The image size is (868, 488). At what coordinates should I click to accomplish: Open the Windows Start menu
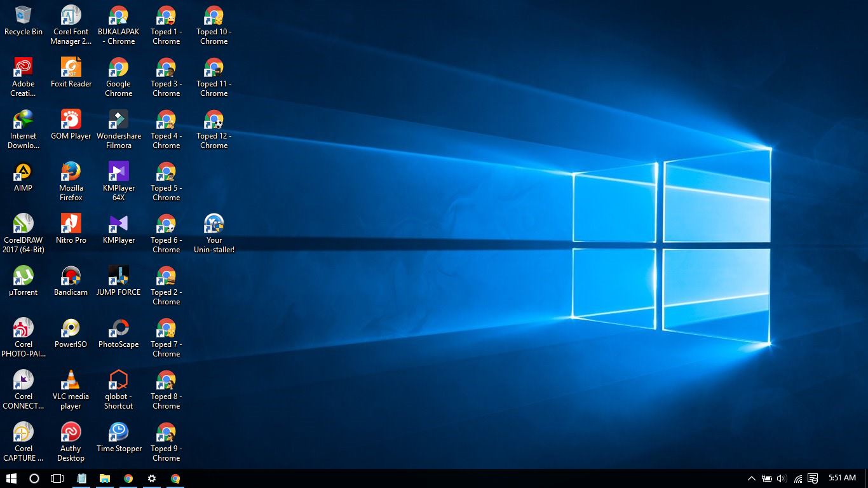click(11, 478)
